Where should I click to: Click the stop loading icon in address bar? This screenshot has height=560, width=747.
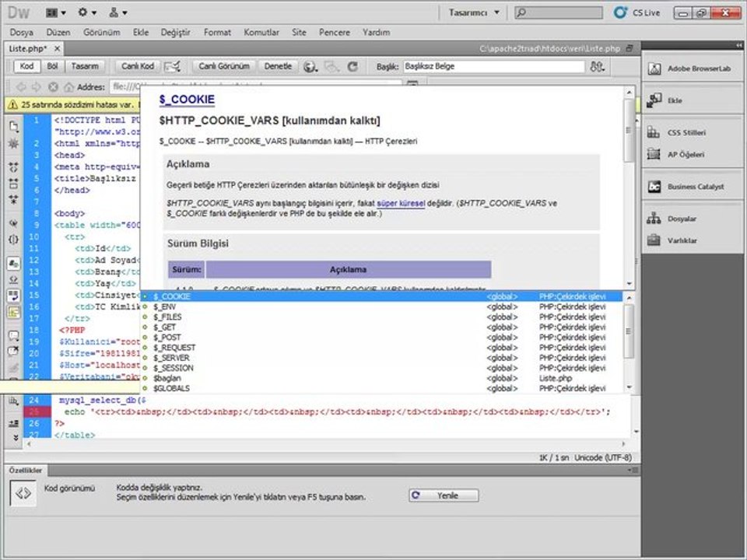click(53, 87)
